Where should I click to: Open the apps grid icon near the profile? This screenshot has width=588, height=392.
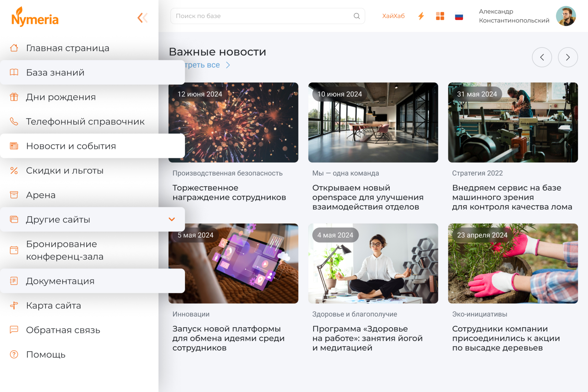tap(440, 16)
